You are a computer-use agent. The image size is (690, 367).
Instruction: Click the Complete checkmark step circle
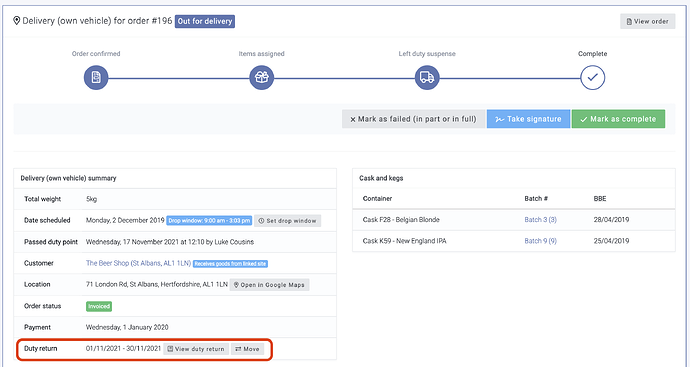coord(592,77)
